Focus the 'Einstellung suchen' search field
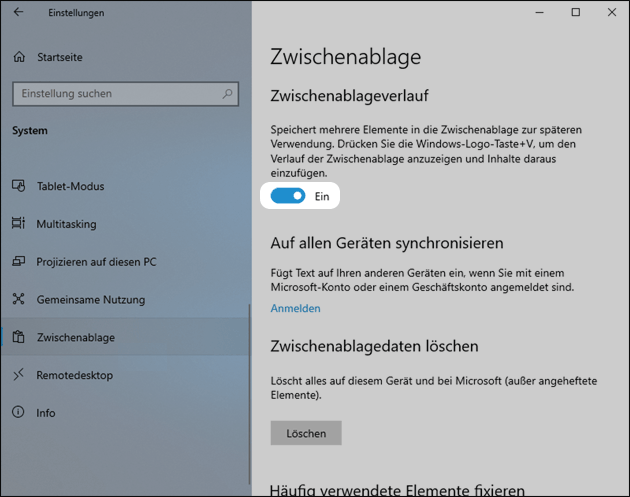Screen dimensions: 630x497 pos(115,94)
